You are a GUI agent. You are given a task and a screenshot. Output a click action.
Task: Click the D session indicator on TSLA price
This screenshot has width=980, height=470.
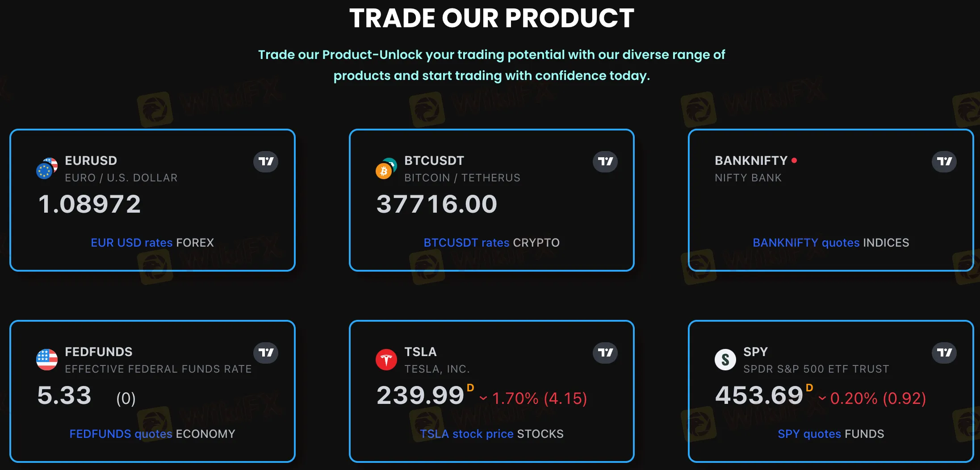[471, 387]
